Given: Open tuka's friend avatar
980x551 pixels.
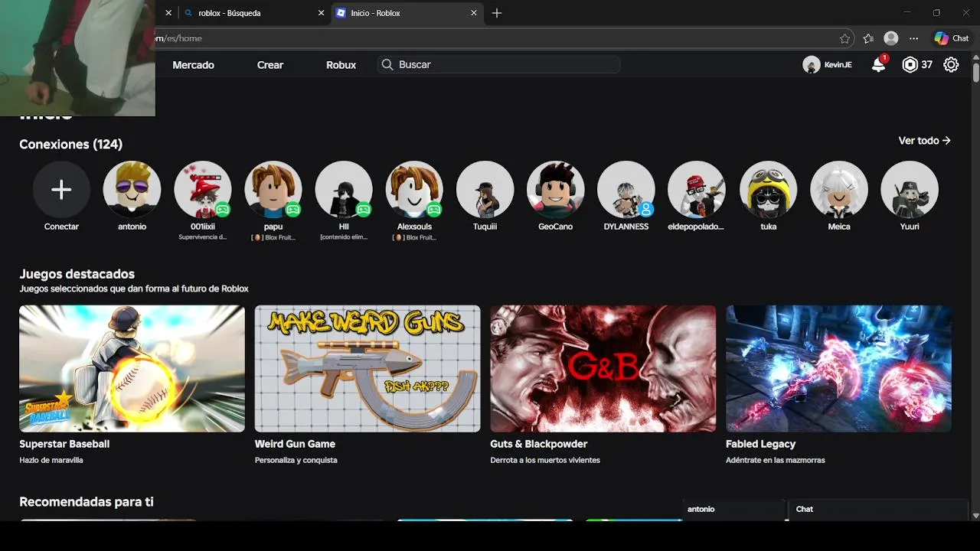Looking at the screenshot, I should pyautogui.click(x=768, y=190).
